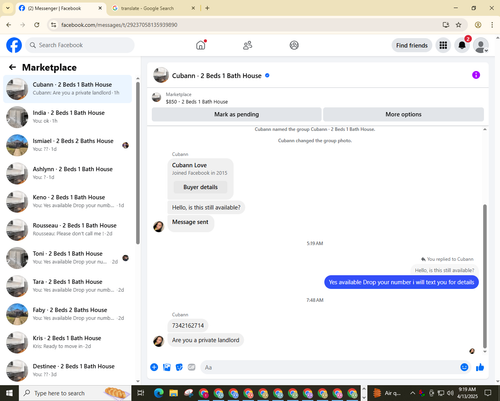Send a thumbs-up like

click(x=480, y=367)
